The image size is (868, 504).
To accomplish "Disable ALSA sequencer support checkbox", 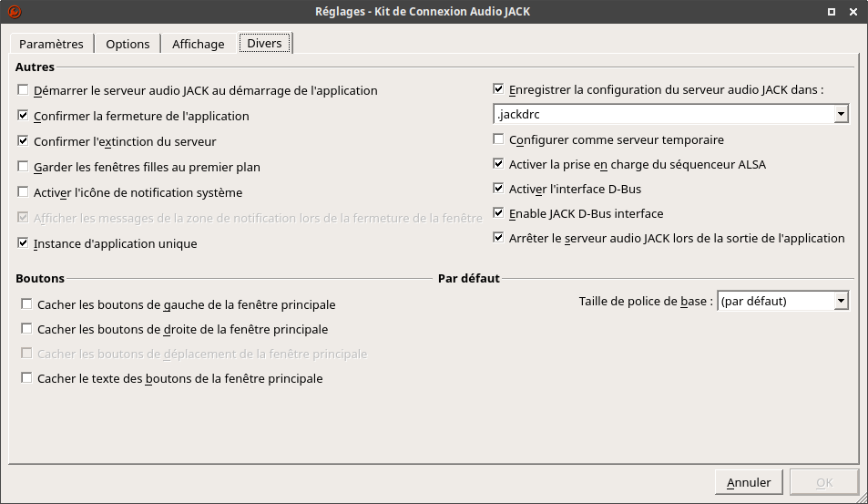I will (498, 164).
